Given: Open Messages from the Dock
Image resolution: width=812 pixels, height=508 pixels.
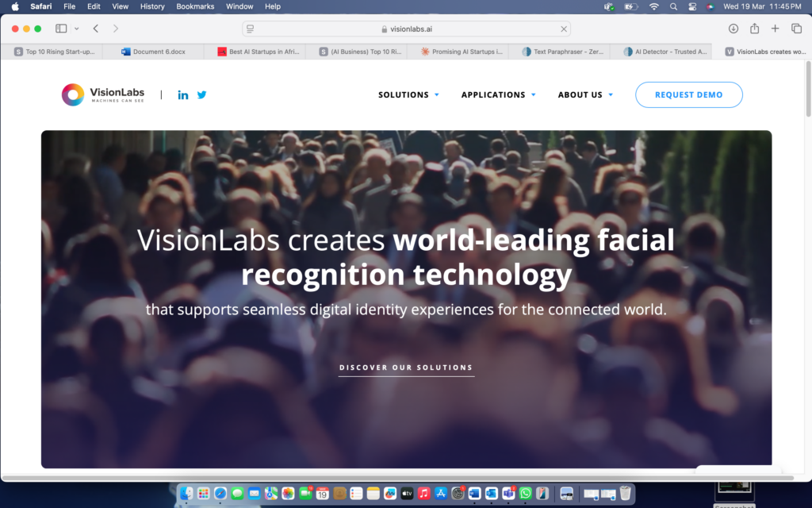Looking at the screenshot, I should [237, 494].
